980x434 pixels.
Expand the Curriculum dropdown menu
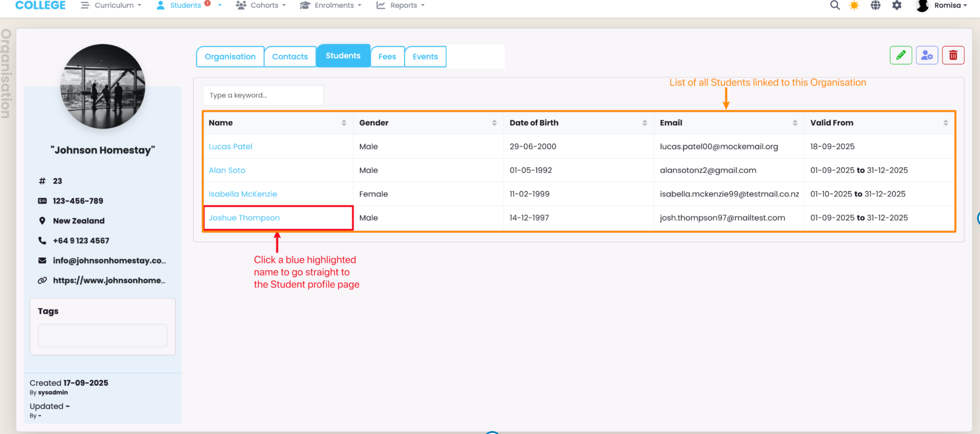[112, 5]
